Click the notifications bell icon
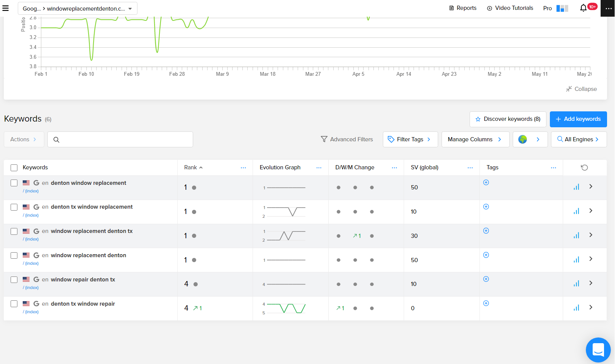 (583, 8)
